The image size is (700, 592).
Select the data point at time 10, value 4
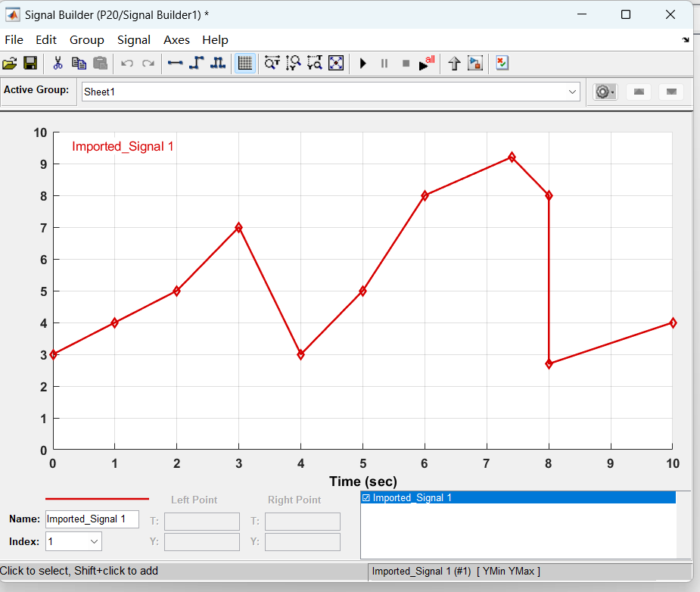coord(673,322)
